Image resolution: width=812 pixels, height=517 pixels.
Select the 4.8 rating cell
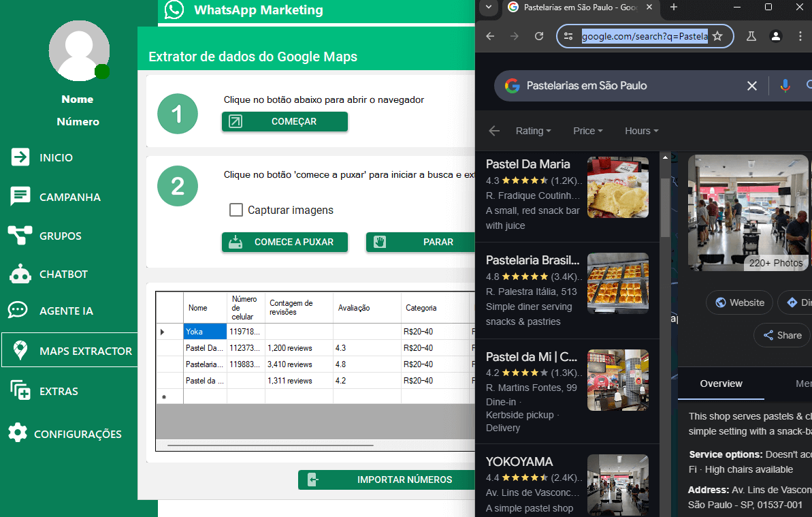click(367, 364)
